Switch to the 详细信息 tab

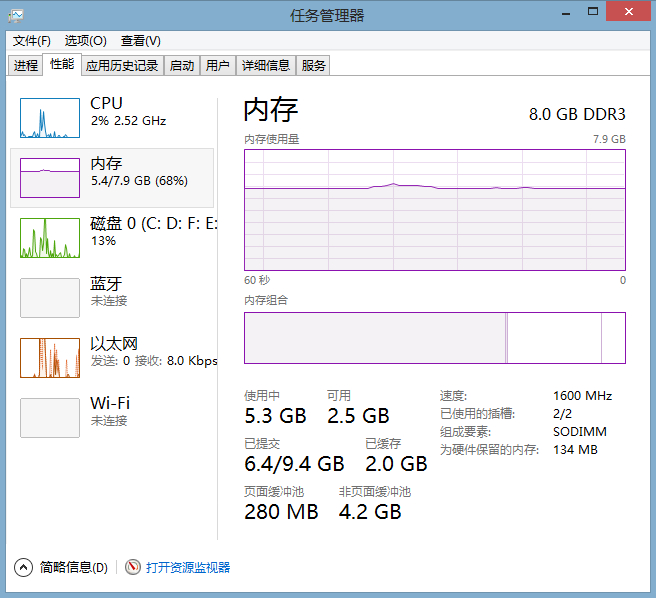pos(266,66)
